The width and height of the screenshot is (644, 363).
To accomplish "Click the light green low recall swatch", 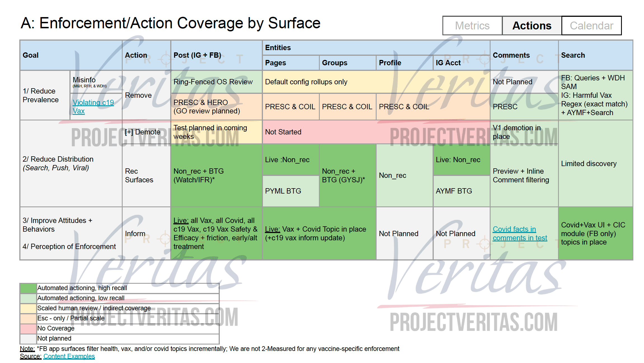I will [x=28, y=298].
